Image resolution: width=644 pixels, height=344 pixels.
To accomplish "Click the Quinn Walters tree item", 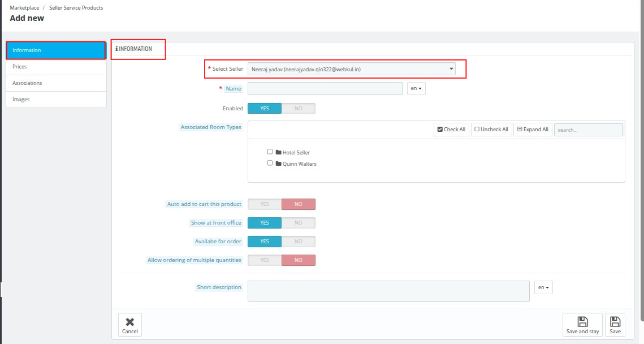I will (300, 164).
